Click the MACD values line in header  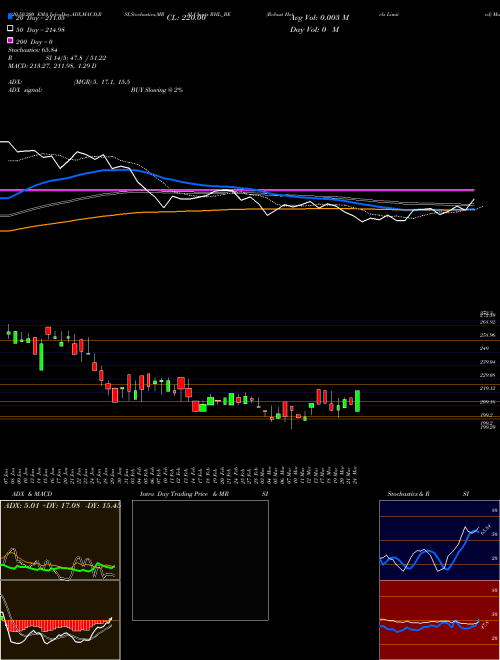point(52,66)
